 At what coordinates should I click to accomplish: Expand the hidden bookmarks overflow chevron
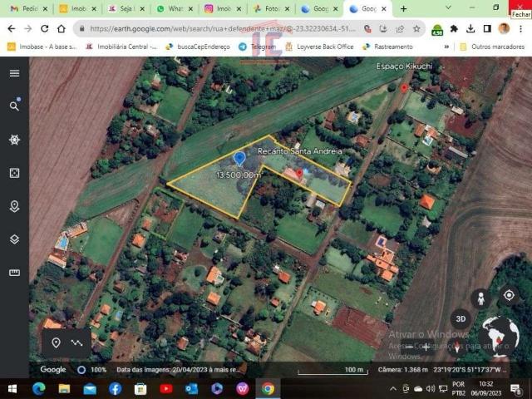click(448, 47)
